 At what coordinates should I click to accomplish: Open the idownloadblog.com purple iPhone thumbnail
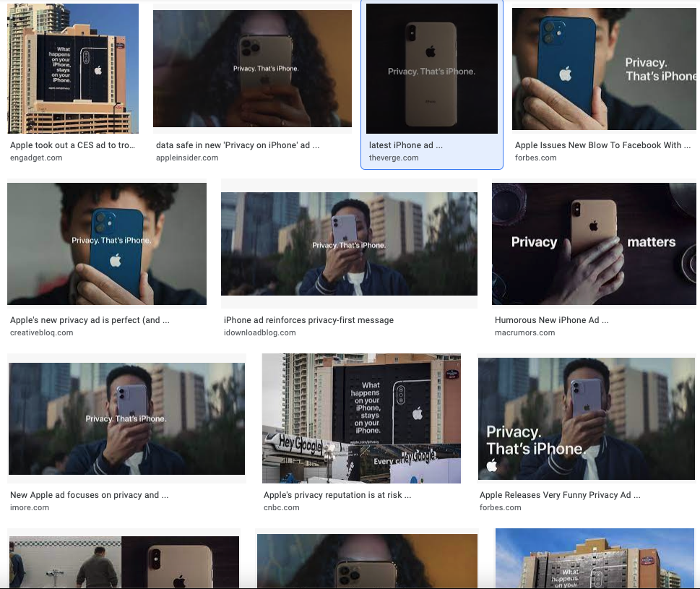point(349,244)
